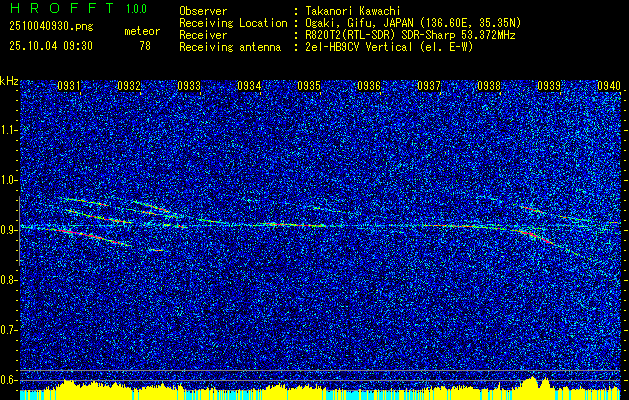Click the 0933 time marker
The image size is (629, 400).
(x=189, y=85)
